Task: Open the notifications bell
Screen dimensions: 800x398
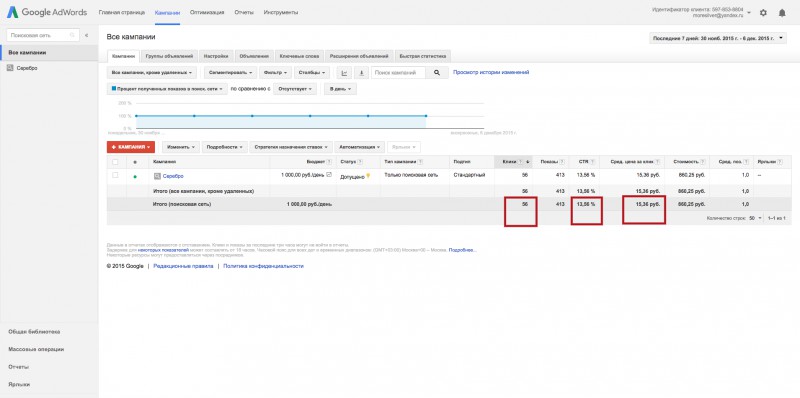Action: point(782,13)
